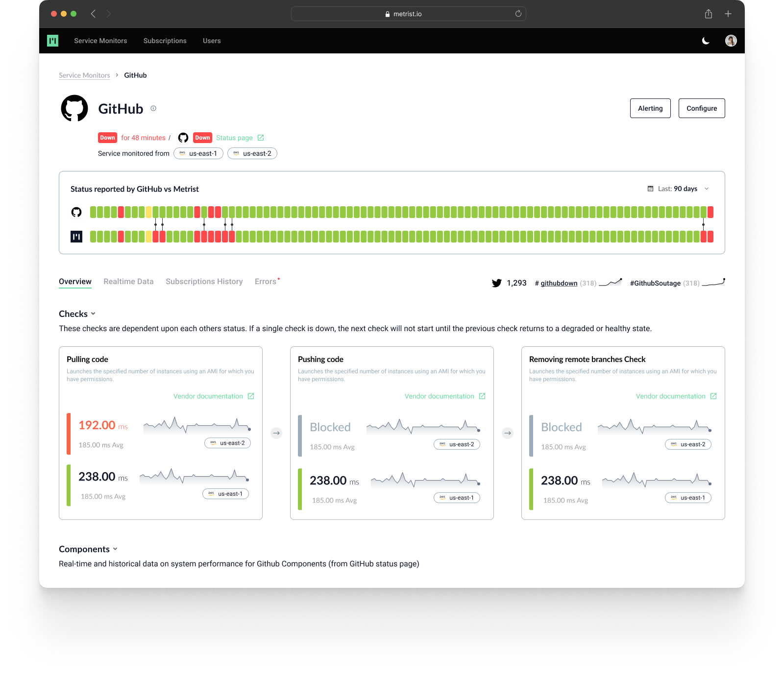This screenshot has width=784, height=676.
Task: Click Metrist icon on status timeline row
Action: click(x=76, y=237)
